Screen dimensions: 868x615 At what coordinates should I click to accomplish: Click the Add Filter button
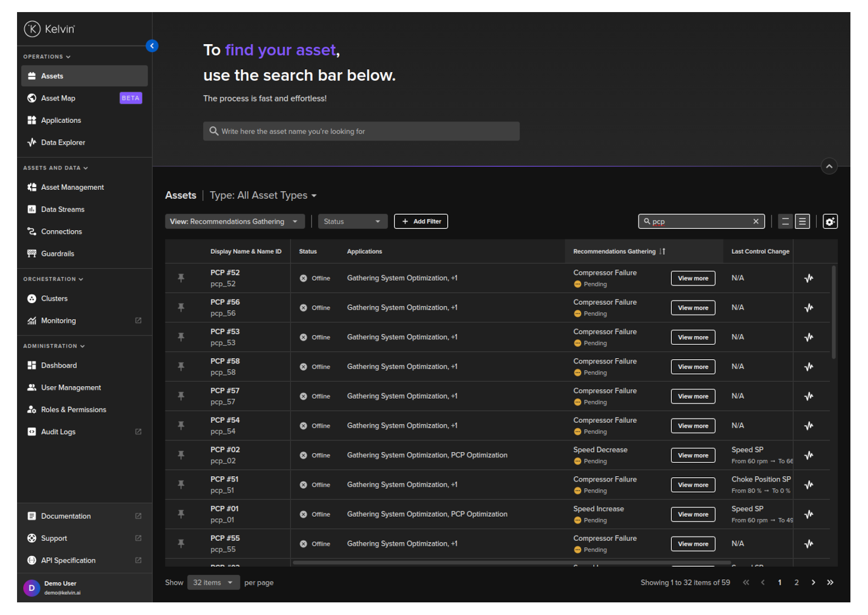click(421, 222)
